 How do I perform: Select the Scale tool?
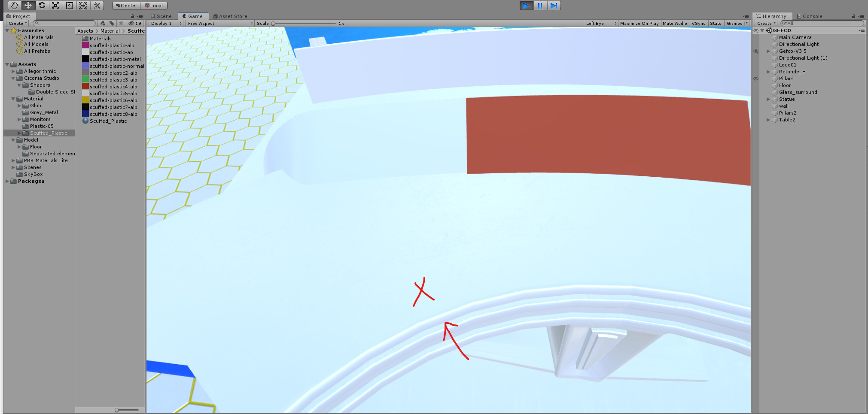55,5
